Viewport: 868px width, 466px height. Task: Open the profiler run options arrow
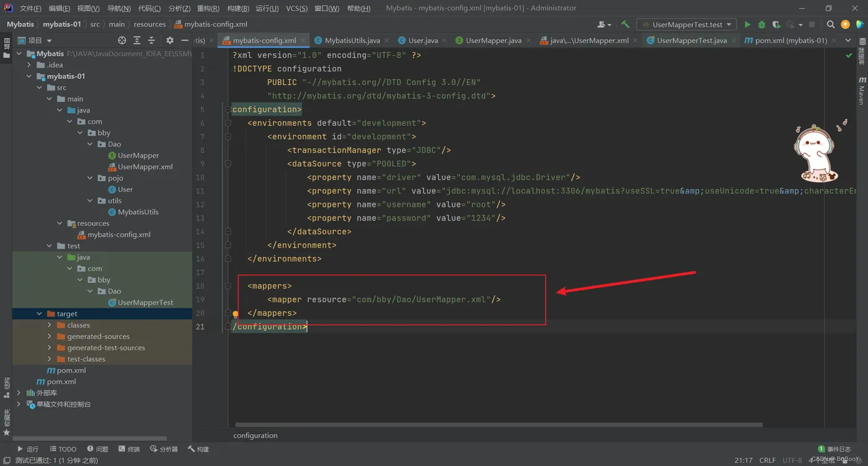[800, 25]
